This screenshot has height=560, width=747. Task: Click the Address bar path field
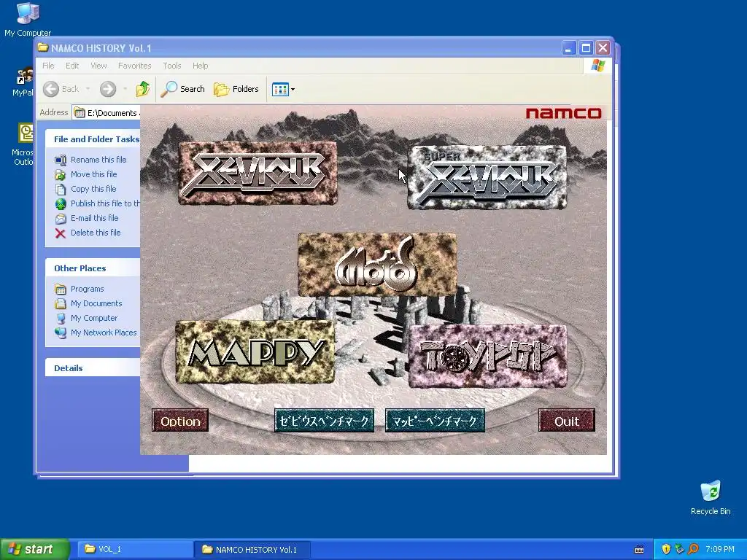[x=107, y=113]
